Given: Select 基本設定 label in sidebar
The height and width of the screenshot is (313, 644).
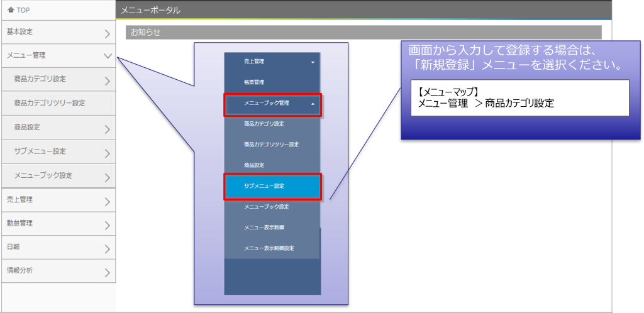Looking at the screenshot, I should click(19, 31).
